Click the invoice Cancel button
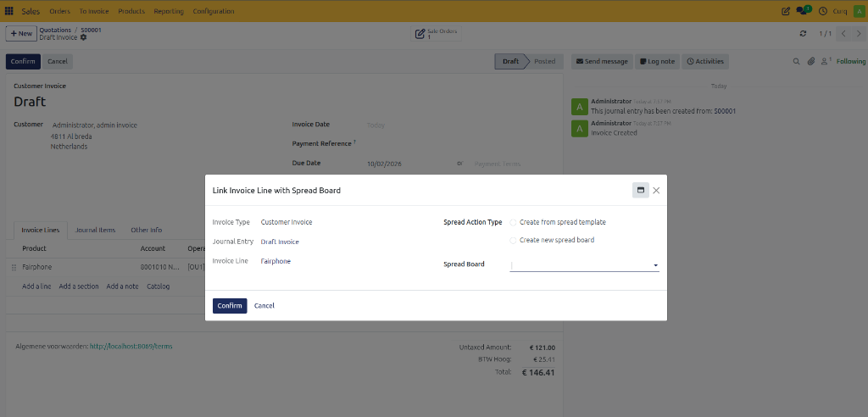Screen dimensions: 868x417 pos(58,62)
